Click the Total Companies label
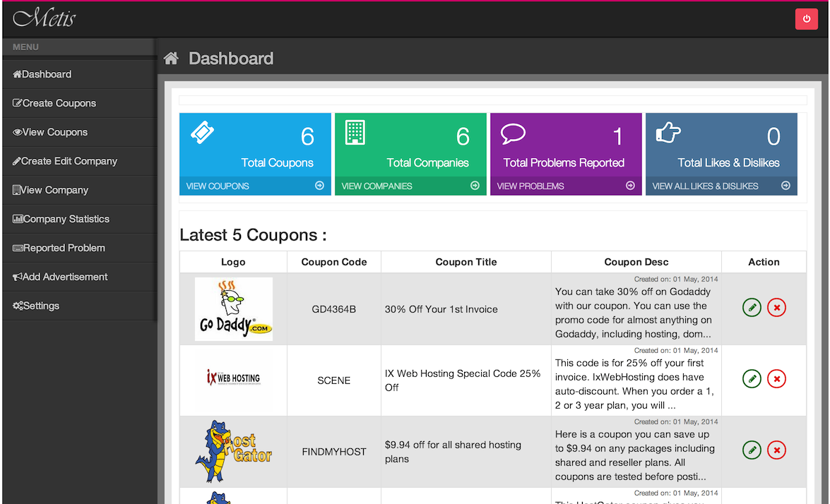The width and height of the screenshot is (830, 504). pyautogui.click(x=427, y=163)
